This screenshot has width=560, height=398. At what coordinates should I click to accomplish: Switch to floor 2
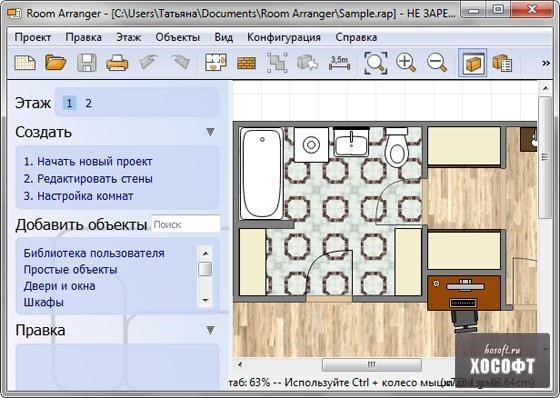pos(89,103)
